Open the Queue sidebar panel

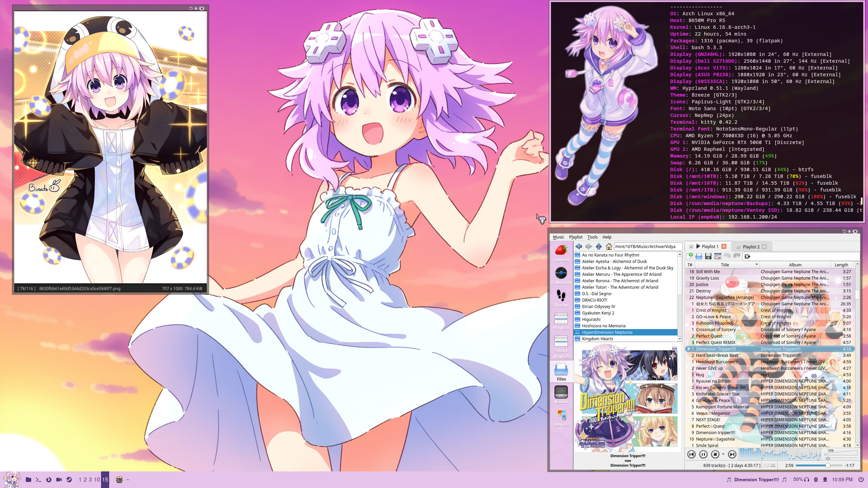pos(561,298)
